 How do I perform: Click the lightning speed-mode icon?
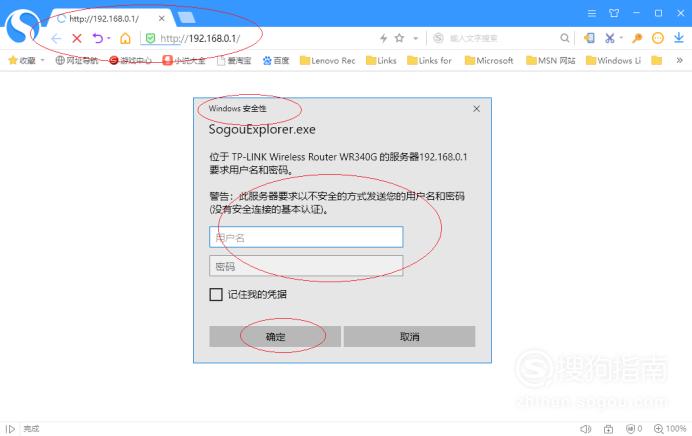[x=384, y=38]
